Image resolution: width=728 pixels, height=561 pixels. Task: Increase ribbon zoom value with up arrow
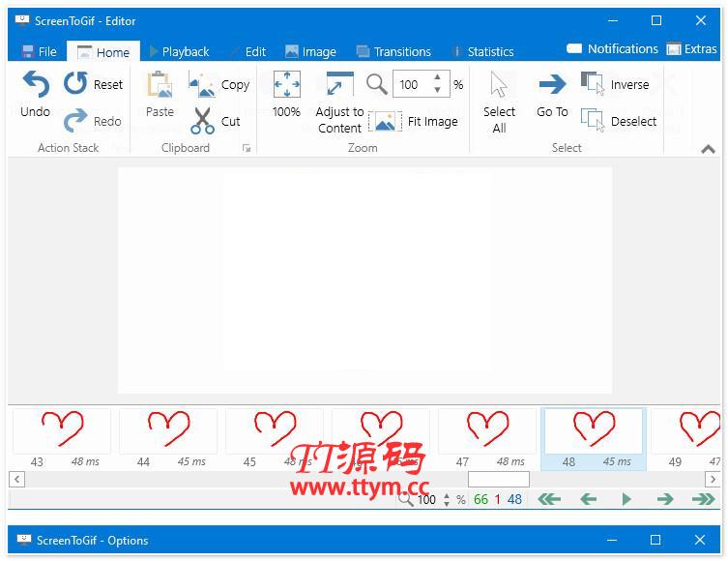point(437,77)
